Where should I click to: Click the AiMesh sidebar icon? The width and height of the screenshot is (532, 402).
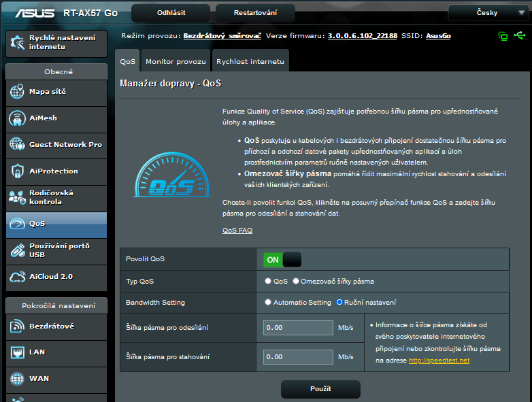point(18,118)
